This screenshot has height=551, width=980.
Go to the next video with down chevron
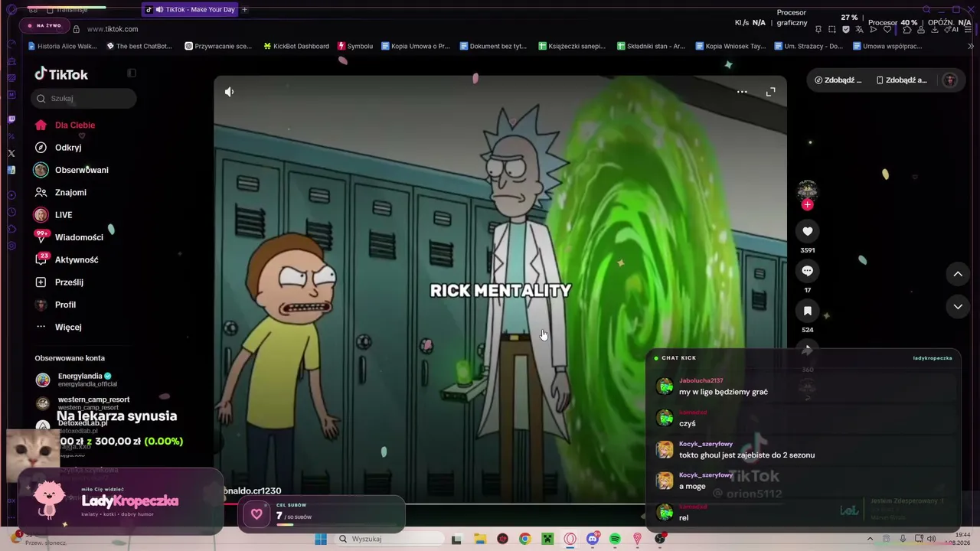(958, 307)
